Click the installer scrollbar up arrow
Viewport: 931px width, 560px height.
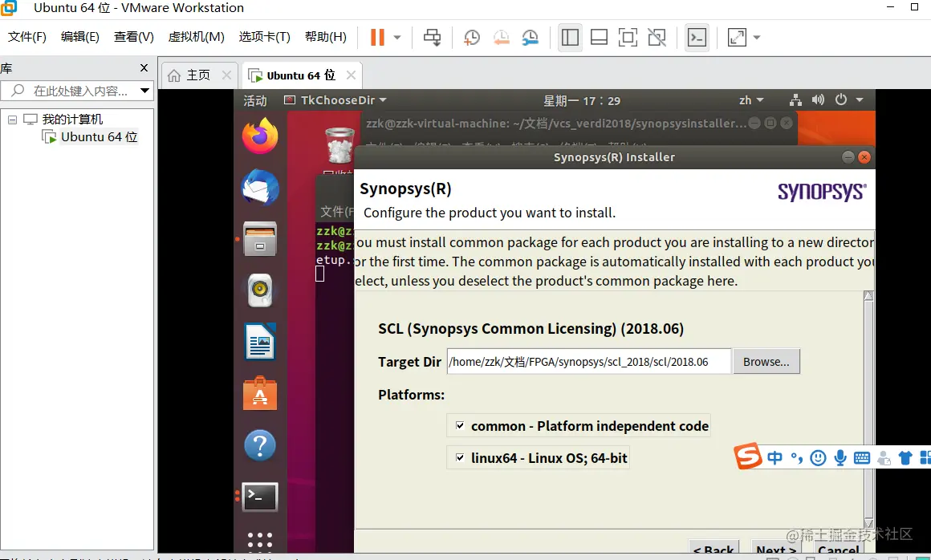(868, 296)
